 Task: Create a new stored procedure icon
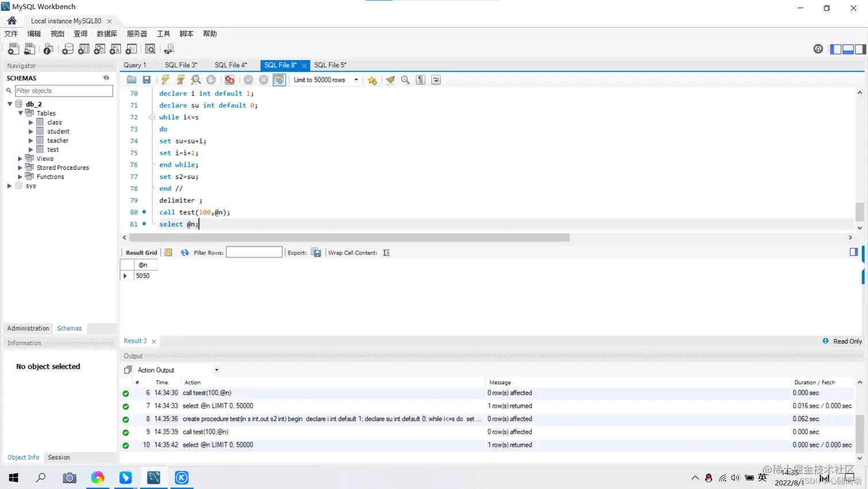point(115,49)
